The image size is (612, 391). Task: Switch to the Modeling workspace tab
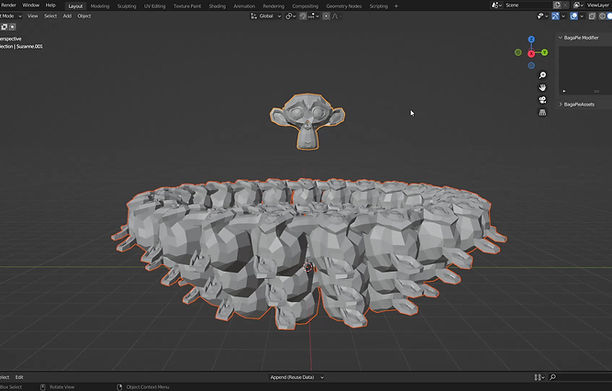[100, 6]
